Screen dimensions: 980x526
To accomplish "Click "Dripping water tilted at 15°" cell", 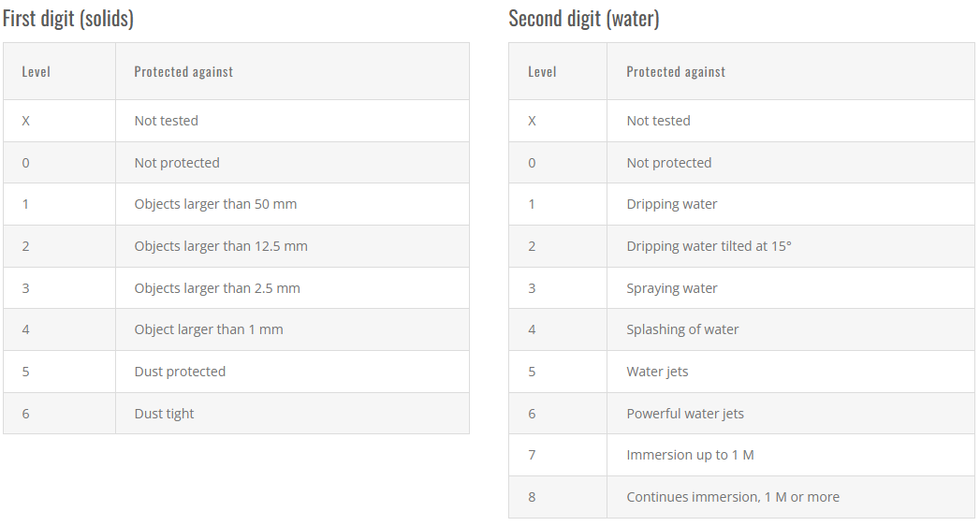I will (x=791, y=246).
